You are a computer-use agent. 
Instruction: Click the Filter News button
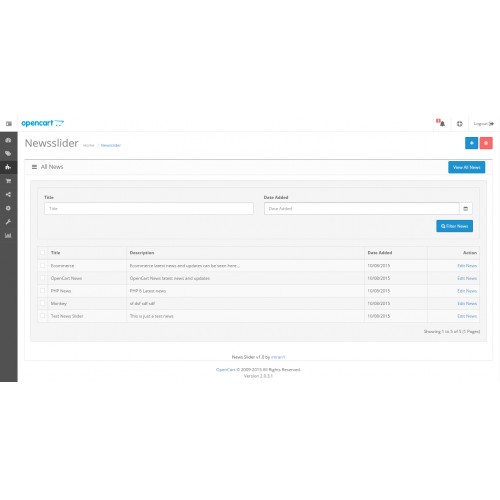(454, 226)
